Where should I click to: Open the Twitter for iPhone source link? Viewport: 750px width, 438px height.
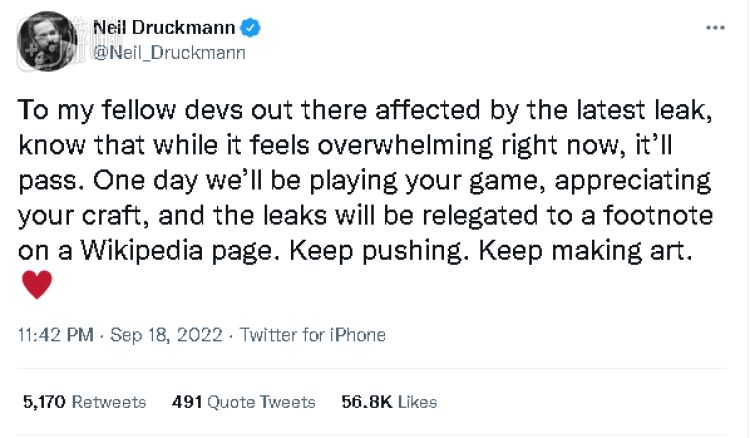pyautogui.click(x=313, y=335)
